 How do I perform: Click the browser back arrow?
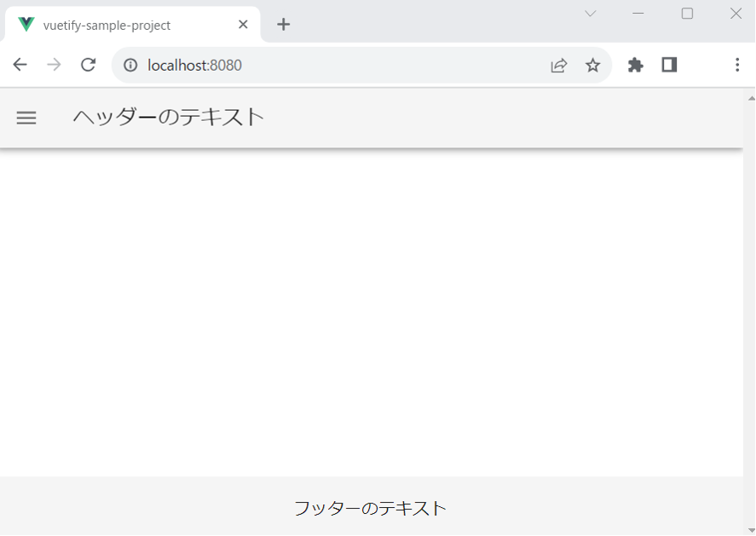pos(20,65)
